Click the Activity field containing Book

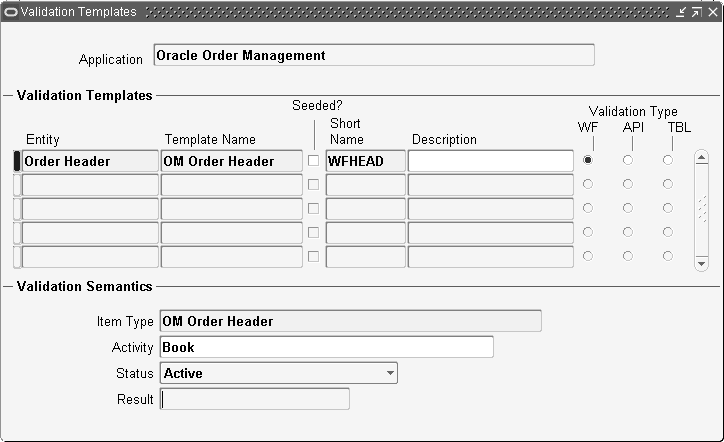[x=326, y=347]
